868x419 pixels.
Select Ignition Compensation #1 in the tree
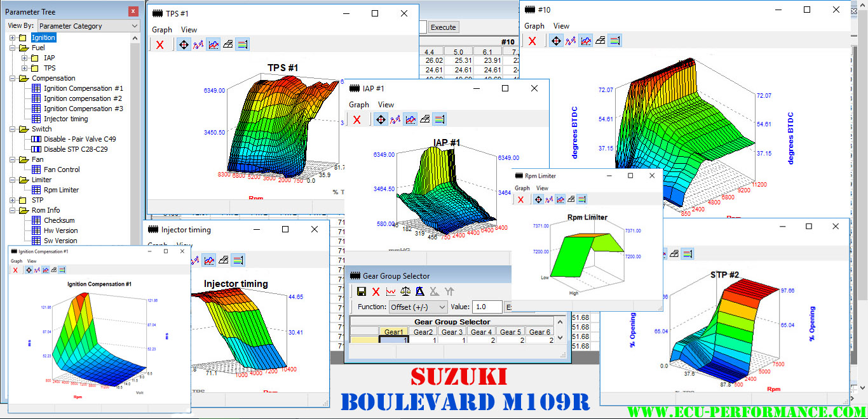click(x=83, y=88)
